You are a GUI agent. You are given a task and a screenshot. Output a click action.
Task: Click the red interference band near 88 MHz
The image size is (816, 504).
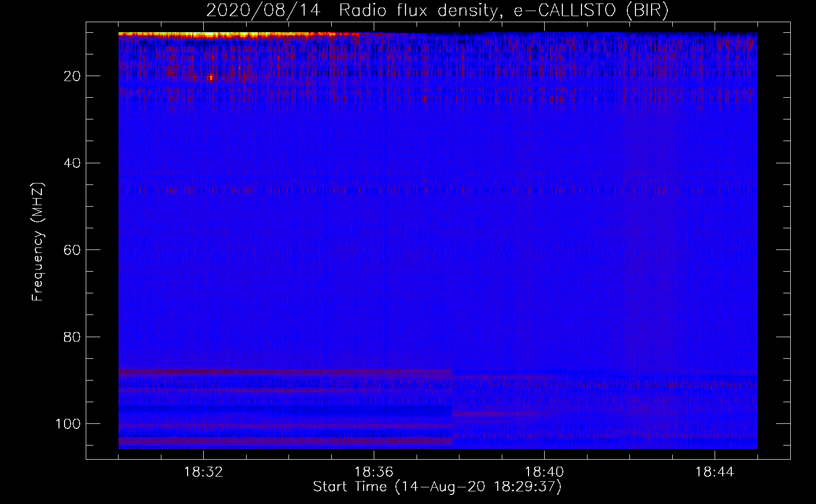click(285, 372)
